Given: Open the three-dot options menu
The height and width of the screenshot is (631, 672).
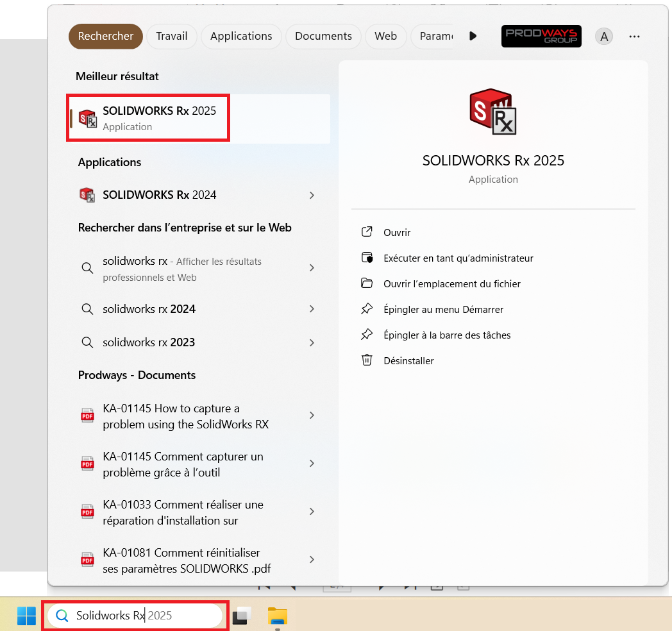Looking at the screenshot, I should pyautogui.click(x=634, y=37).
